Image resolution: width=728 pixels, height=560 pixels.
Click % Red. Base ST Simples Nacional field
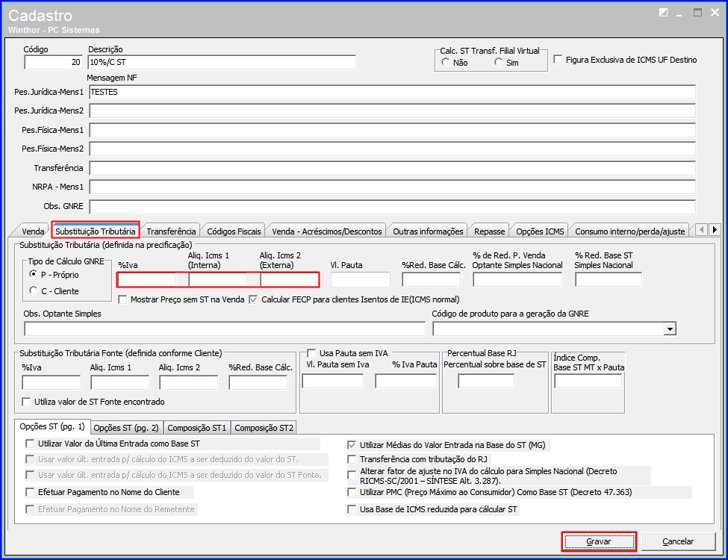click(609, 279)
